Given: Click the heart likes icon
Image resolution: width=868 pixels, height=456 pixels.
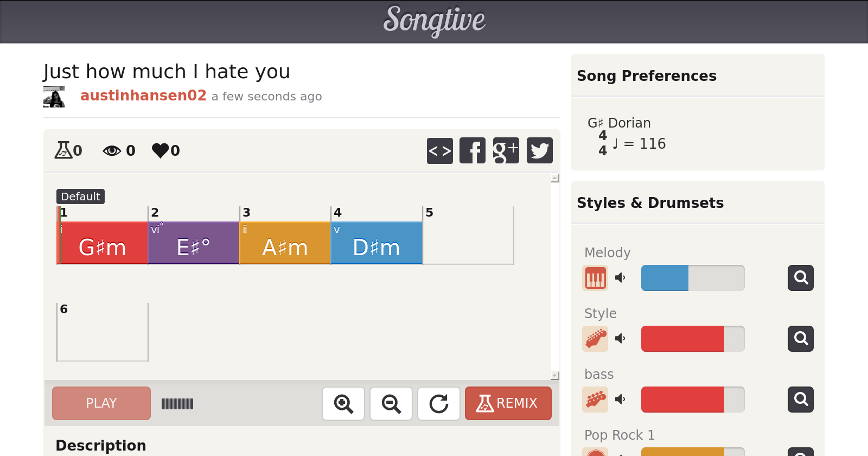Looking at the screenshot, I should tap(161, 150).
